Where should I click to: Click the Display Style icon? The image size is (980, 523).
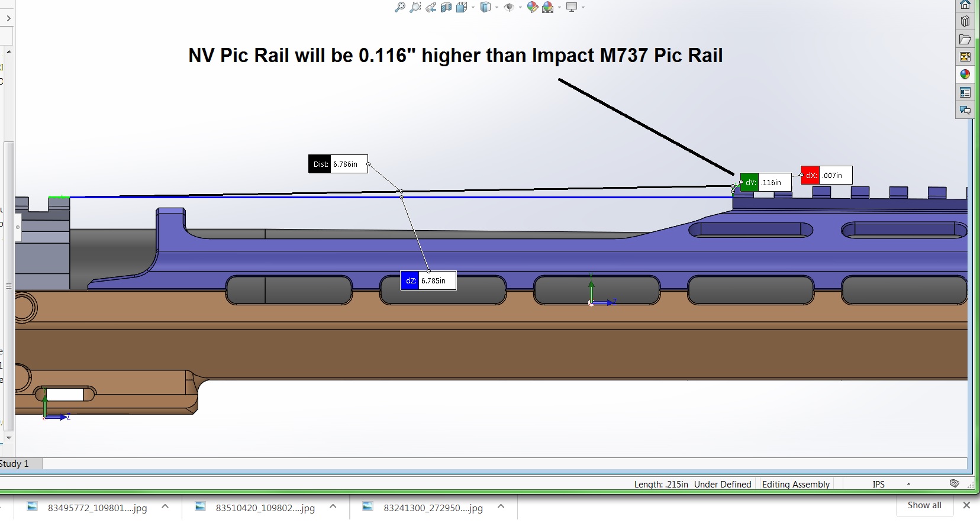point(486,7)
